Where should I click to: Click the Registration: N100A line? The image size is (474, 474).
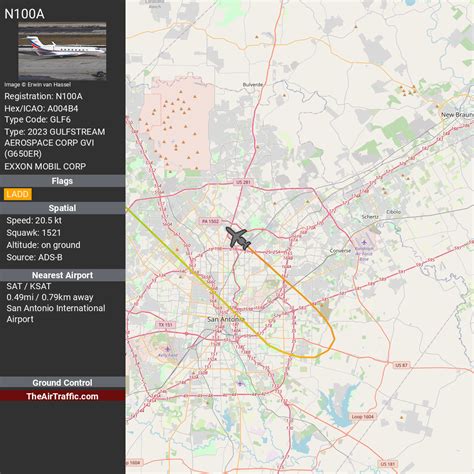point(43,96)
